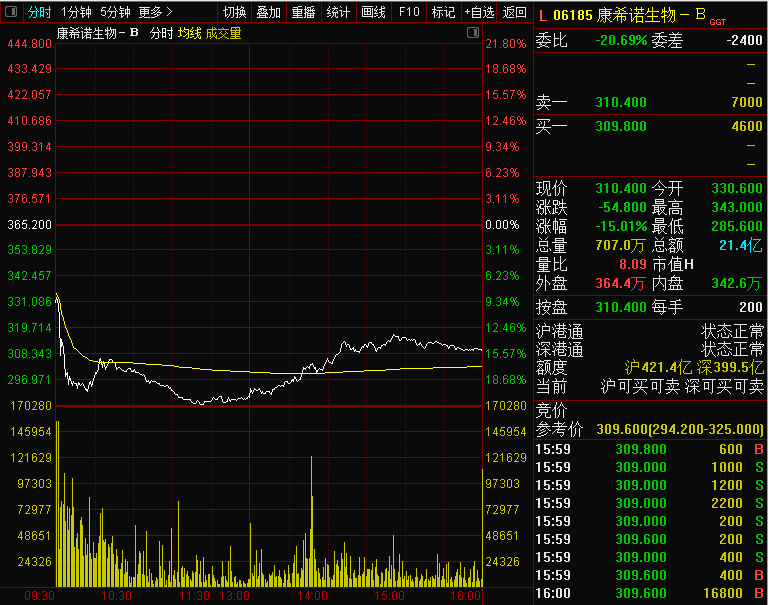Open 统计 statistics view
Screen dimensions: 769x605
pos(338,13)
